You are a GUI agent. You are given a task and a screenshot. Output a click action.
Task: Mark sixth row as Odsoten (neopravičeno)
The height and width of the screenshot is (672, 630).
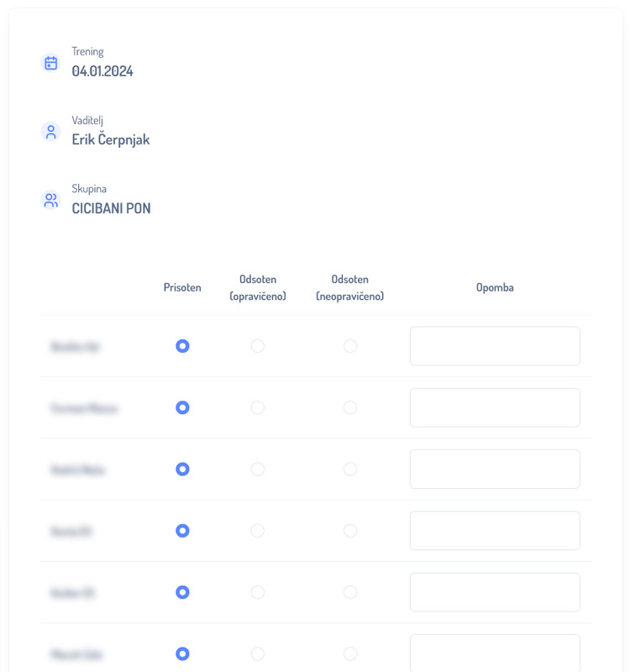tap(350, 654)
